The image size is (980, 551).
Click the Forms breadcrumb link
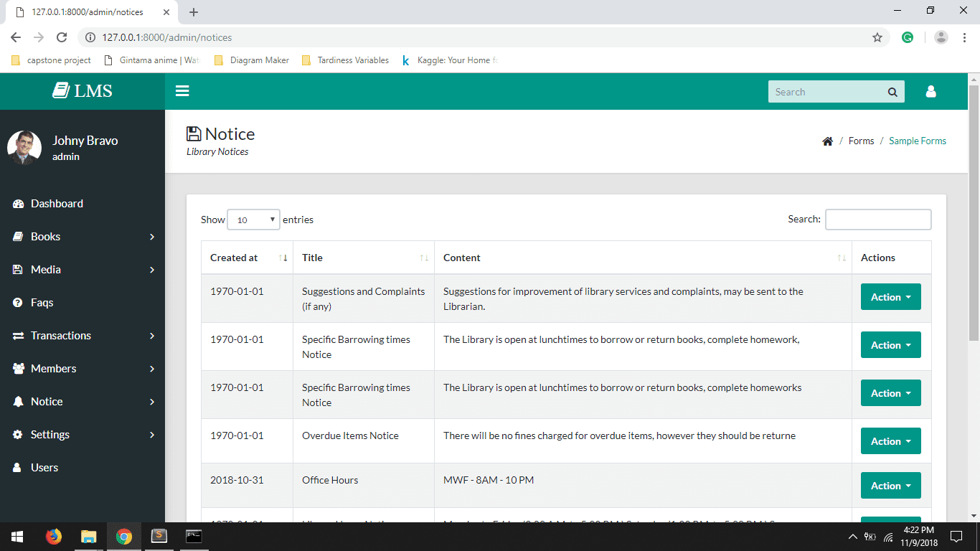point(861,141)
